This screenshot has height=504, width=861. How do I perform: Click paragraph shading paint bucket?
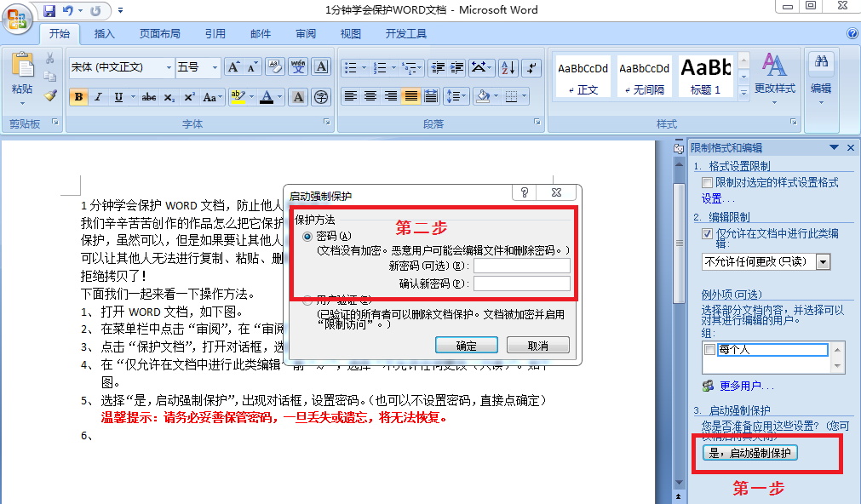point(483,96)
